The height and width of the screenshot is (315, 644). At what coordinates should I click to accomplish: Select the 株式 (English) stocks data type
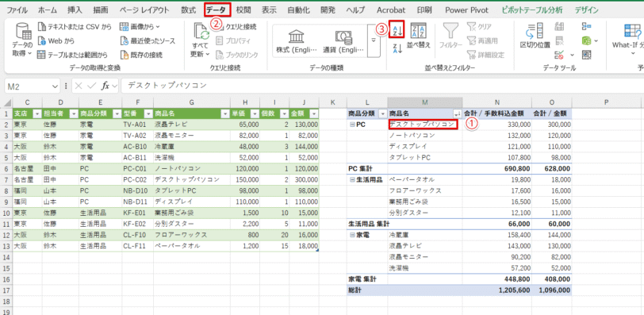(297, 42)
